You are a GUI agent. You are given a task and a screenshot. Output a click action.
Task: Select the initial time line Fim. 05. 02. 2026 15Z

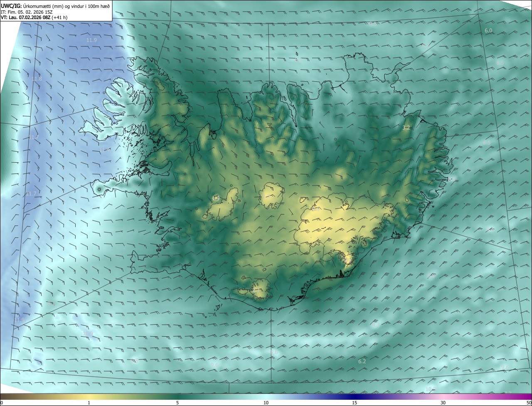click(x=27, y=12)
